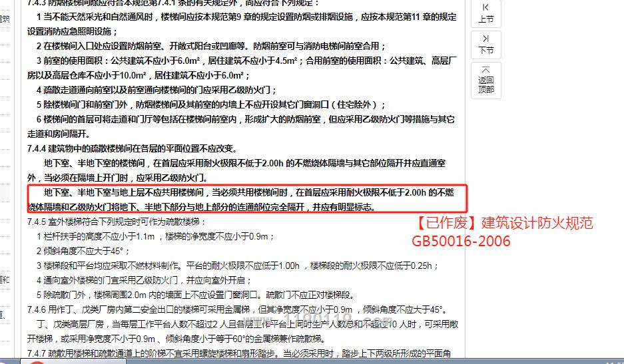
Task: Select the left sidebar entry ending in 筑
Action: (x=5, y=19)
